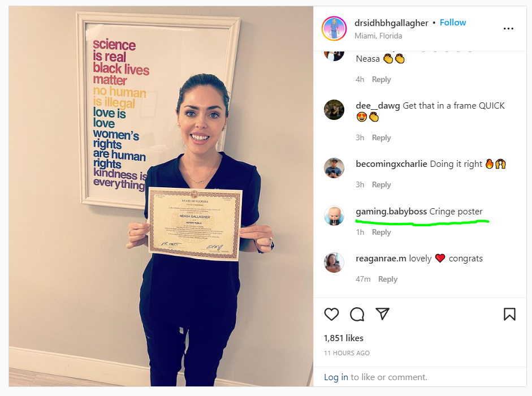Open comments via speech bubble icon

(x=357, y=314)
